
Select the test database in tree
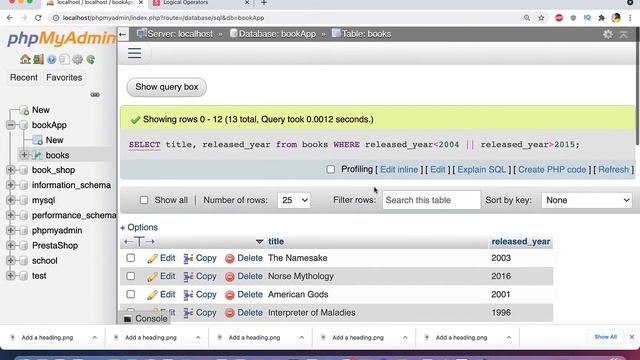click(x=39, y=276)
